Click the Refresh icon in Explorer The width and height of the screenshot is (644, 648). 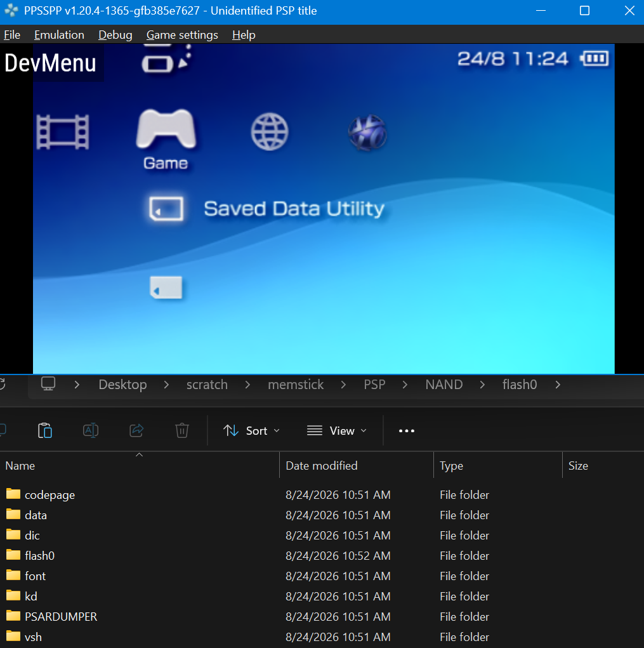point(2,385)
